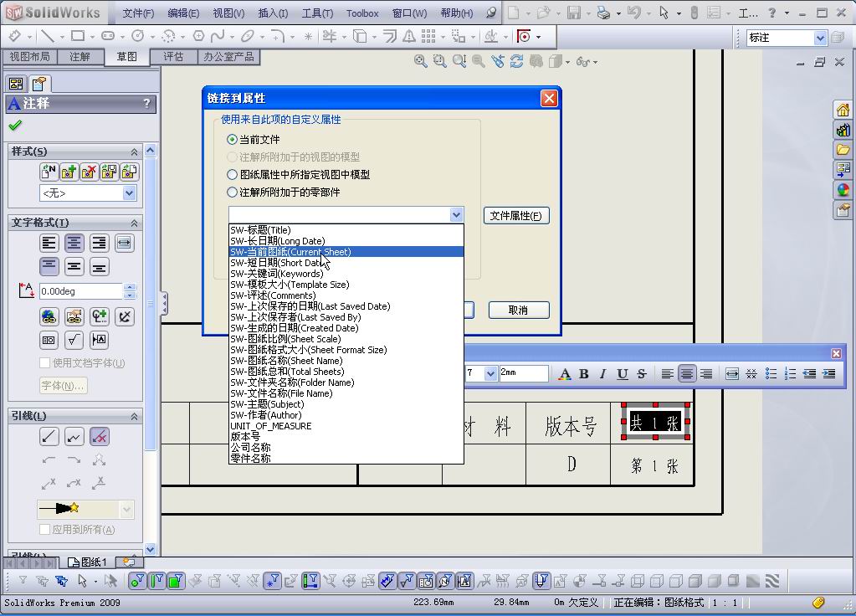
Task: Open the style <无> dropdown
Action: pos(129,192)
